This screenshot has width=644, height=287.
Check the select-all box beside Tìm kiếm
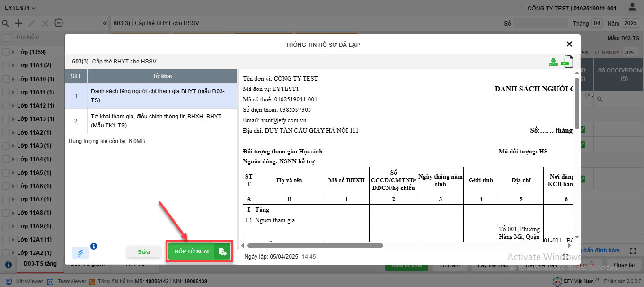(8, 37)
